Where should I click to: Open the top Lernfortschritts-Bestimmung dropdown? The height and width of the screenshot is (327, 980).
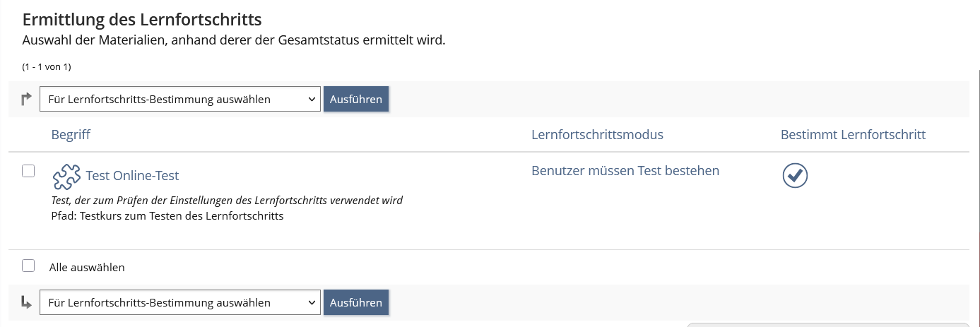180,100
